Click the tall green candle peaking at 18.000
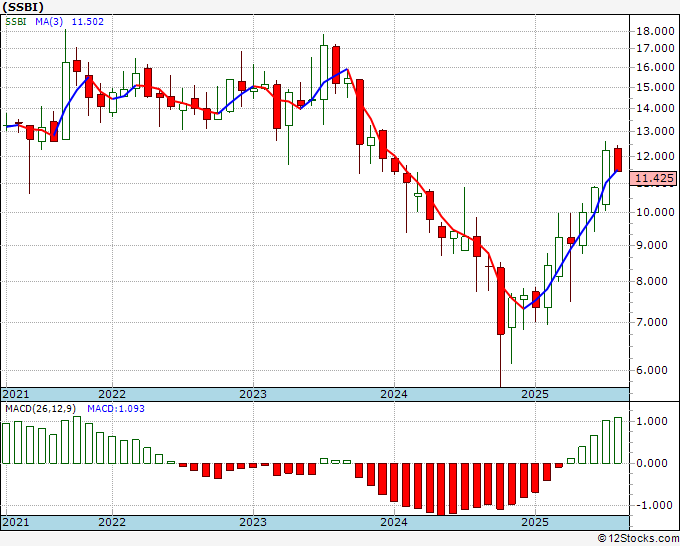Image resolution: width=680 pixels, height=546 pixels. tap(65, 101)
